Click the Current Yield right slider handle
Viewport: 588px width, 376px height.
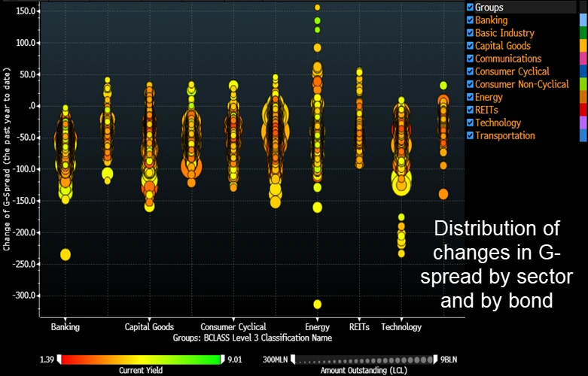[x=223, y=360]
